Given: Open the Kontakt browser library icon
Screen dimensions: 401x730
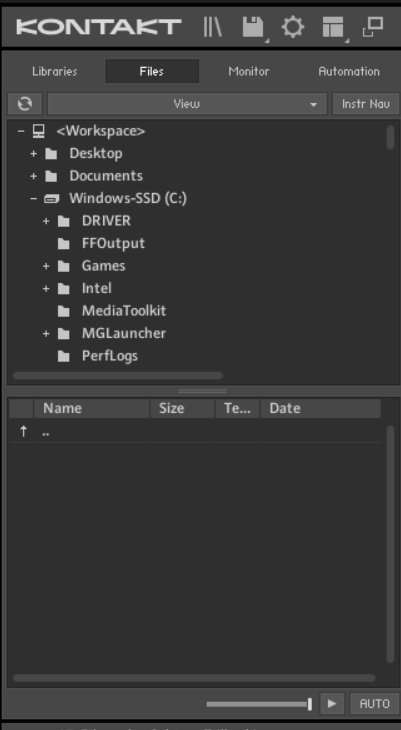Looking at the screenshot, I should tap(212, 27).
